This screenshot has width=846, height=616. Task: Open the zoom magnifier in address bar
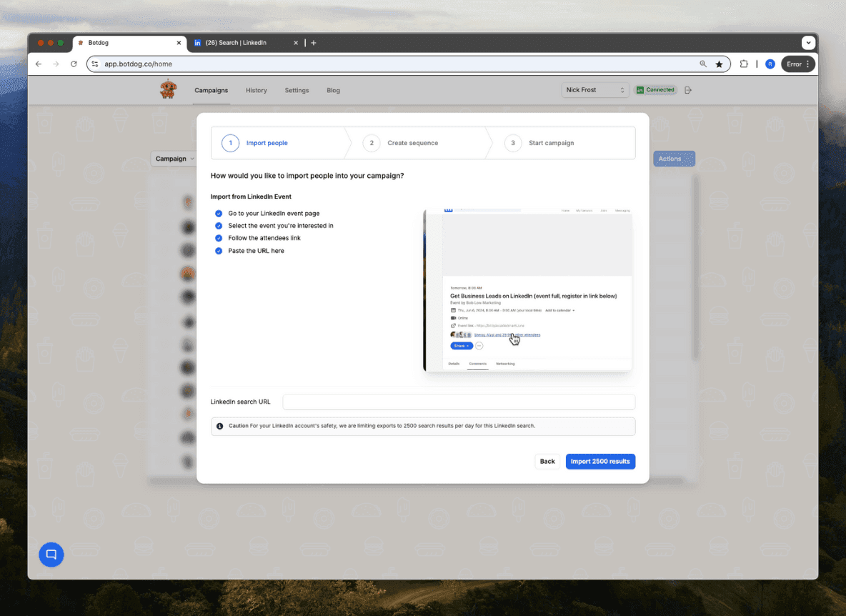click(703, 64)
